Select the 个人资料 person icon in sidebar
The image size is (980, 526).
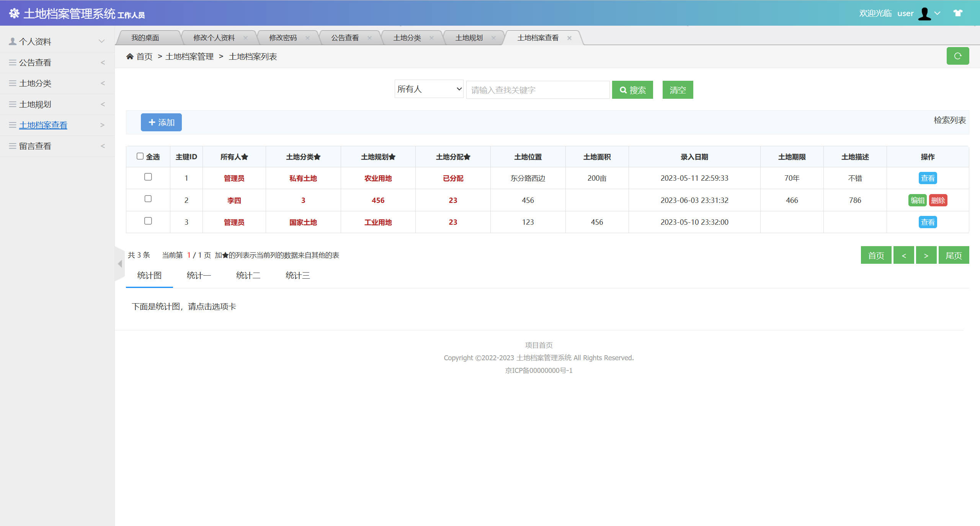[12, 41]
